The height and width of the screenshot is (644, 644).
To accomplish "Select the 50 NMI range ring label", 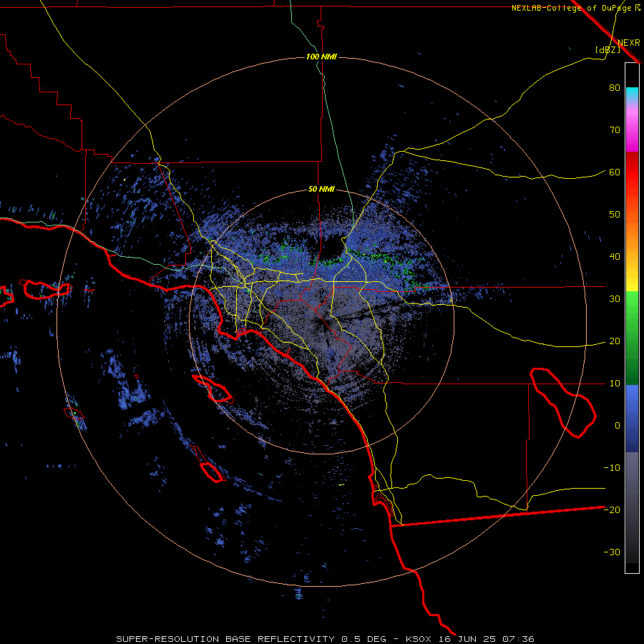I will [321, 190].
